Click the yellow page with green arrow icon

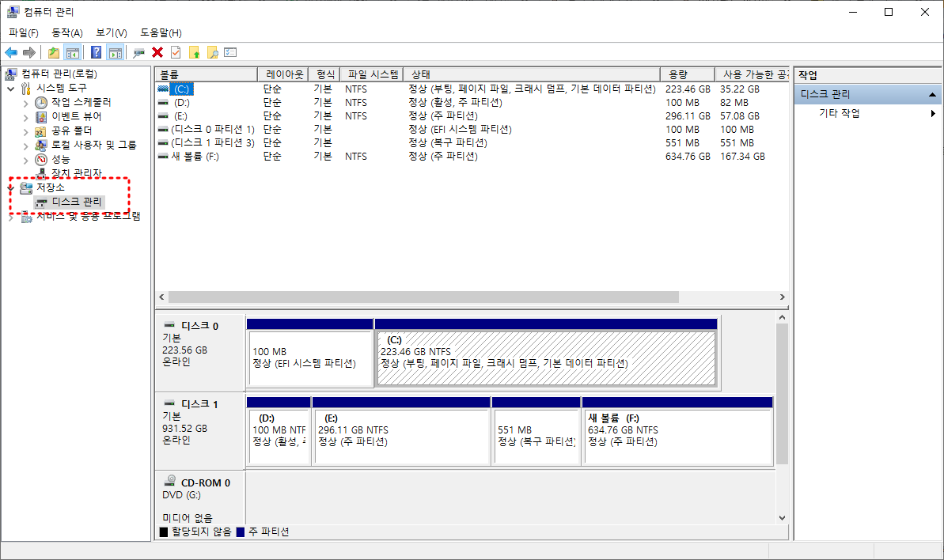(x=194, y=53)
